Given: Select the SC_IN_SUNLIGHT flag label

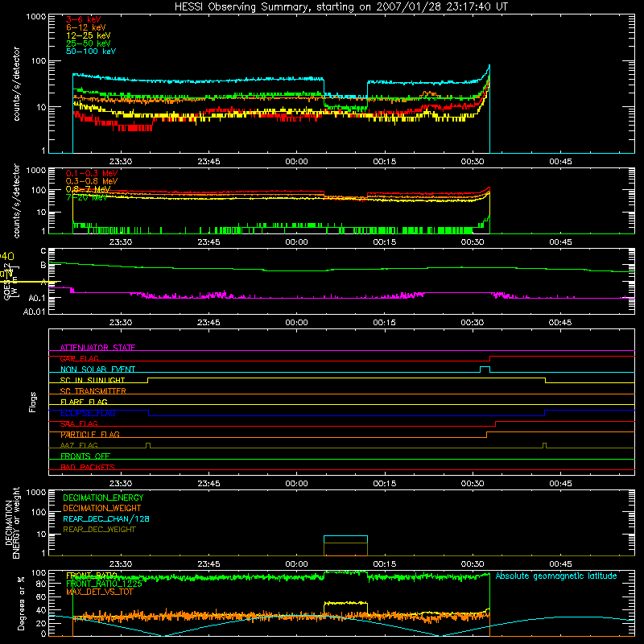Looking at the screenshot, I should click(x=93, y=380).
